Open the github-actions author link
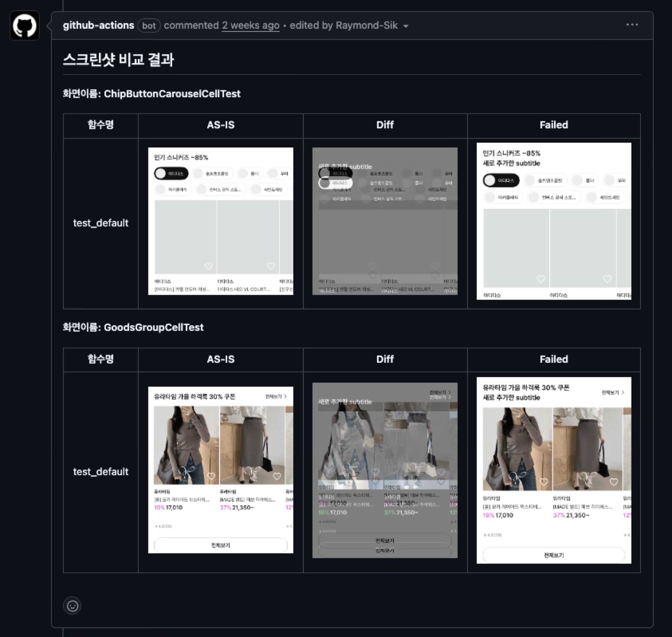 click(x=98, y=25)
